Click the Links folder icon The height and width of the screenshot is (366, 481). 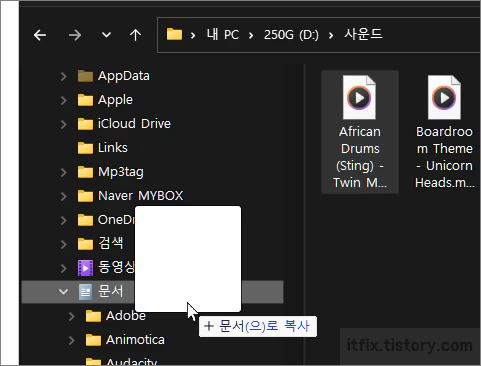(x=85, y=148)
